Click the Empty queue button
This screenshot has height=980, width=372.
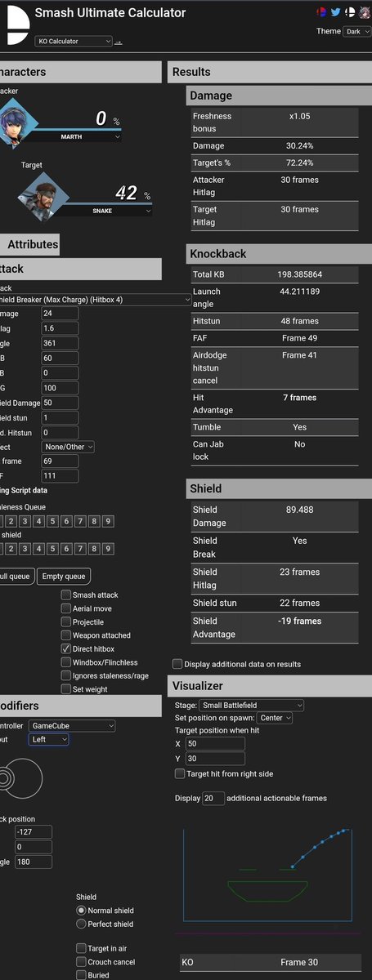coord(64,577)
